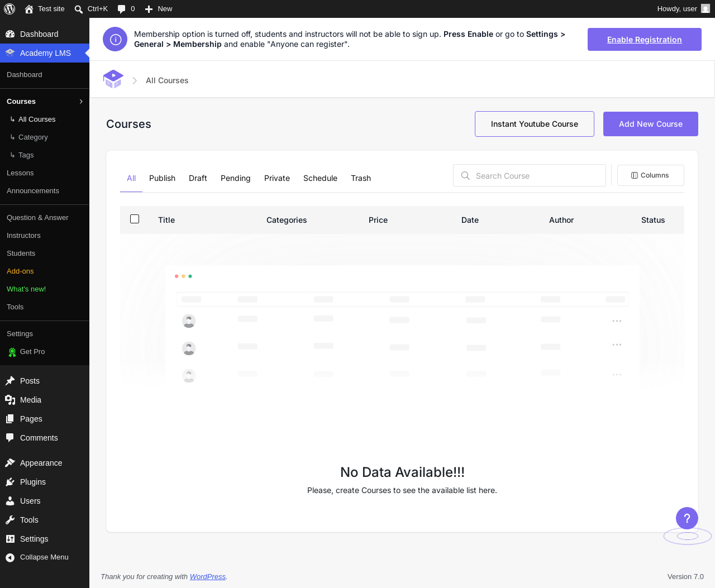
Task: Open Announcements in Academy menu
Action: pyautogui.click(x=33, y=191)
